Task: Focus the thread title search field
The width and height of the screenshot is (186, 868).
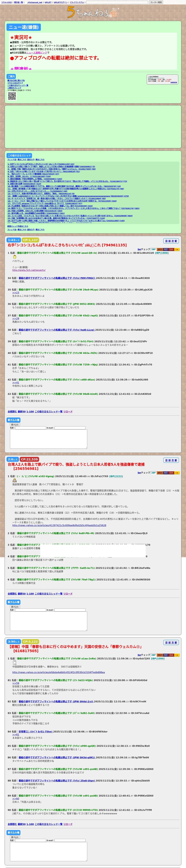Action: (x=117, y=2)
